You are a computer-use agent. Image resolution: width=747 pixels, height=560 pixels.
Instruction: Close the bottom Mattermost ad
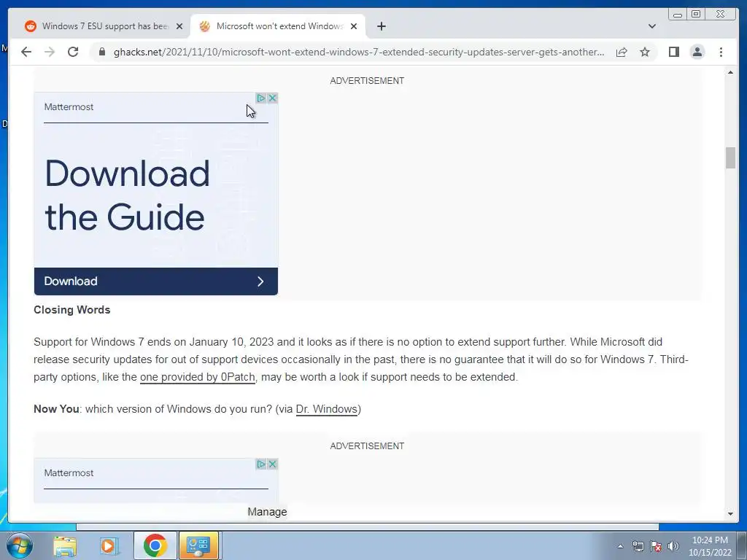click(x=272, y=464)
